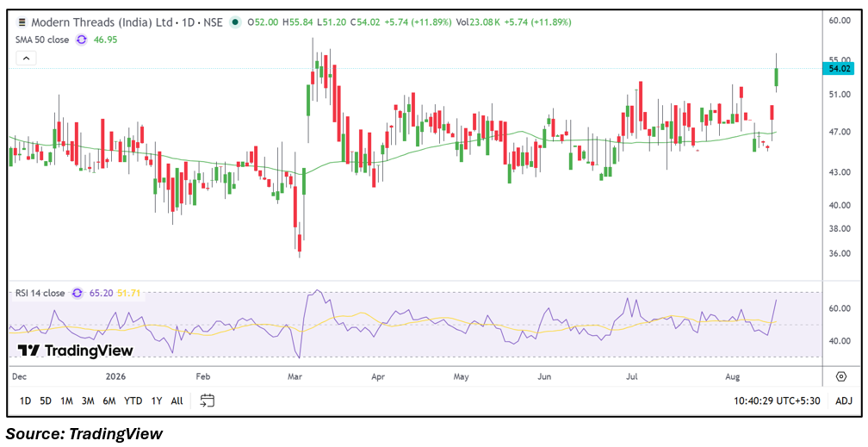Click the RSI moving average value 51.71
The width and height of the screenshot is (868, 447).
(x=127, y=293)
